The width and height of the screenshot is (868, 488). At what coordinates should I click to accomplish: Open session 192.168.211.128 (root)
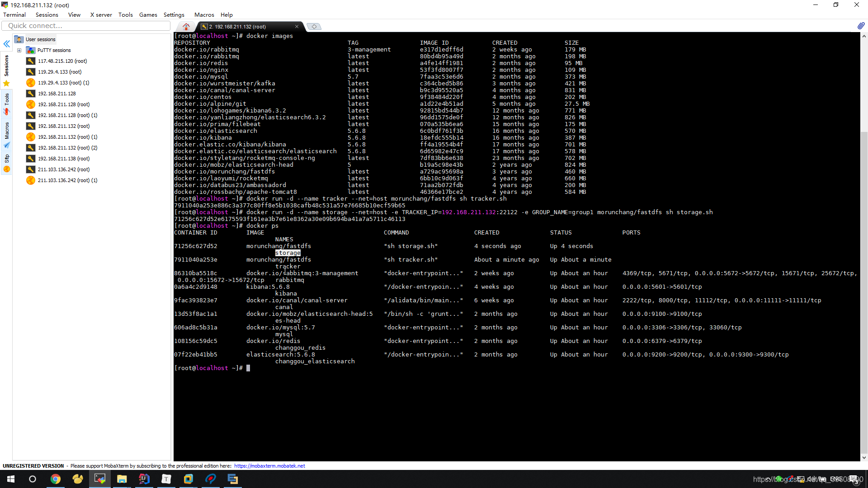pyautogui.click(x=64, y=104)
